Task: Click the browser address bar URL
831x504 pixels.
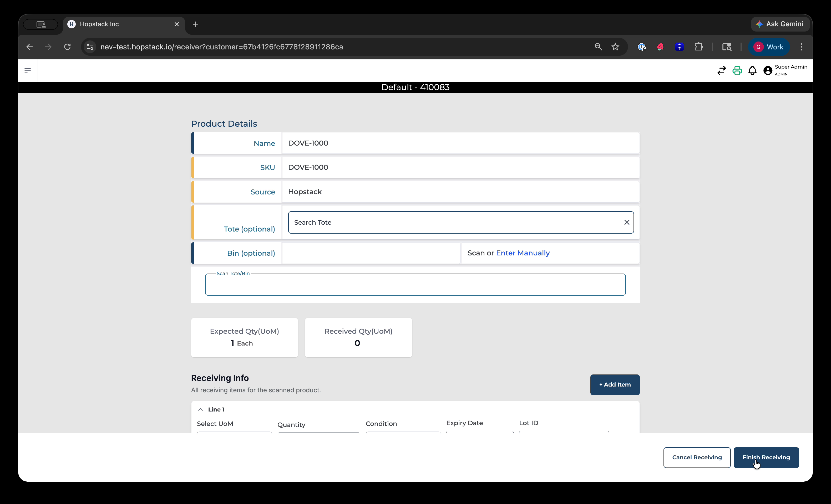Action: pyautogui.click(x=222, y=47)
